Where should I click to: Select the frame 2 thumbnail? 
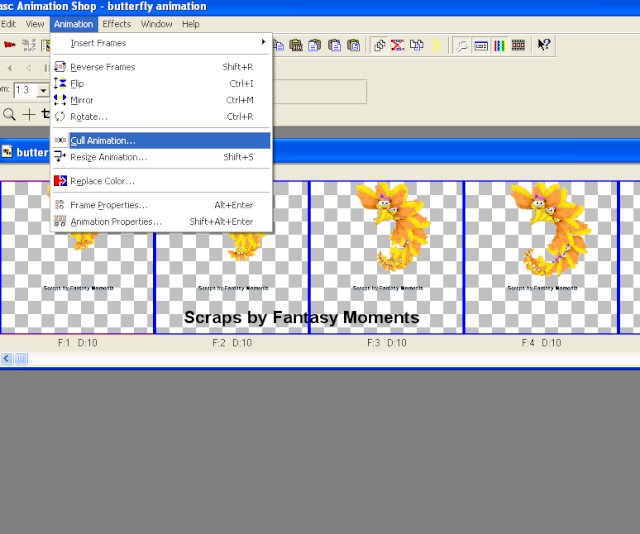pyautogui.click(x=232, y=257)
